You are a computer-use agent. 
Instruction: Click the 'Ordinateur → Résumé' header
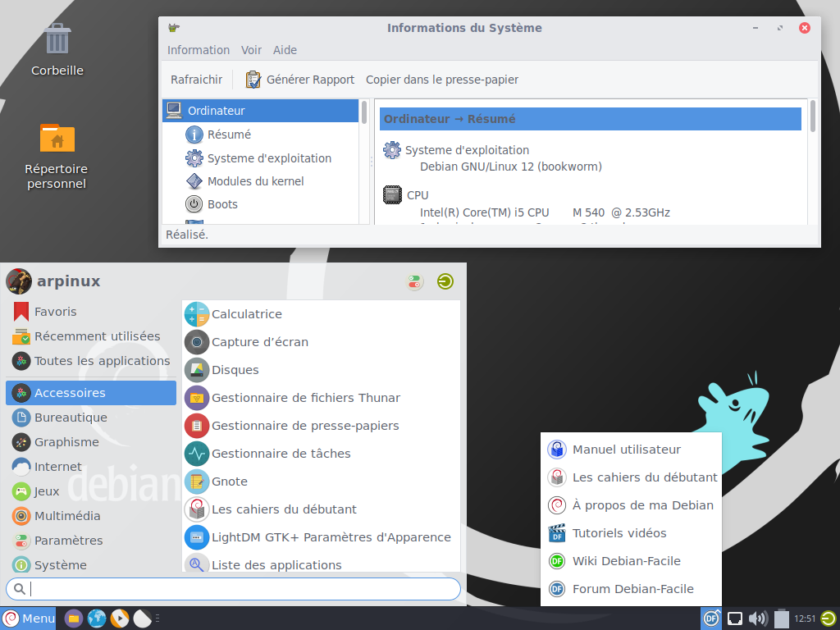591,119
